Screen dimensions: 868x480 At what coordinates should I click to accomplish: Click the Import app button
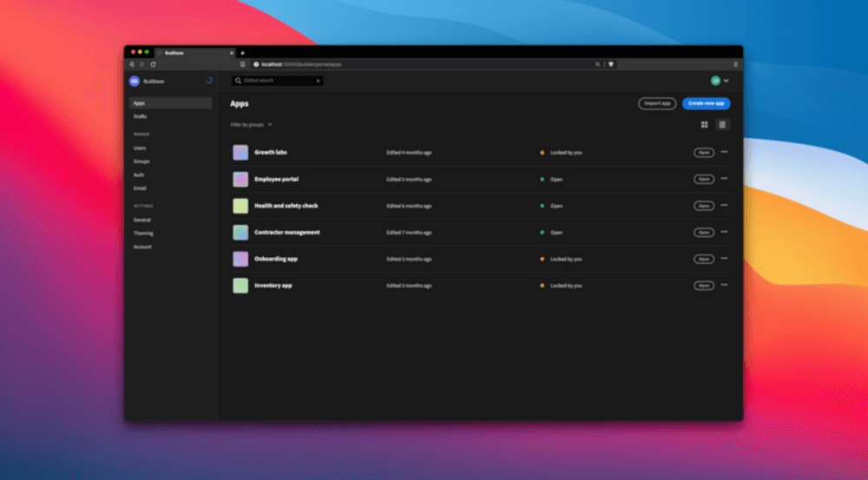(x=657, y=103)
